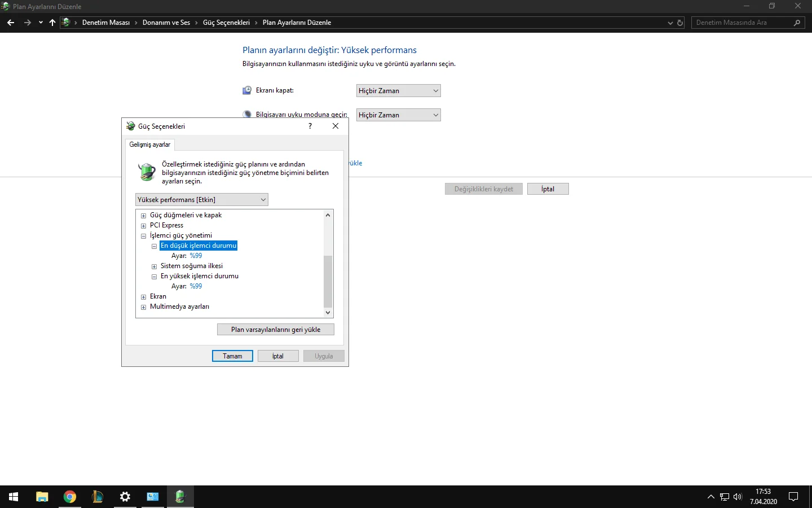The width and height of the screenshot is (812, 508).
Task: Refresh the Control Panel page
Action: point(680,23)
